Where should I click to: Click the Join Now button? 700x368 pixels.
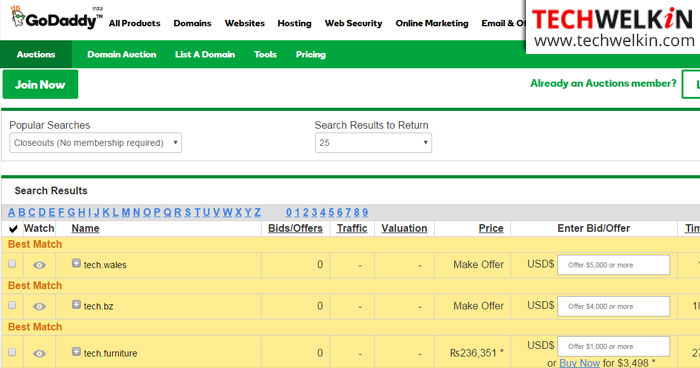(x=40, y=84)
